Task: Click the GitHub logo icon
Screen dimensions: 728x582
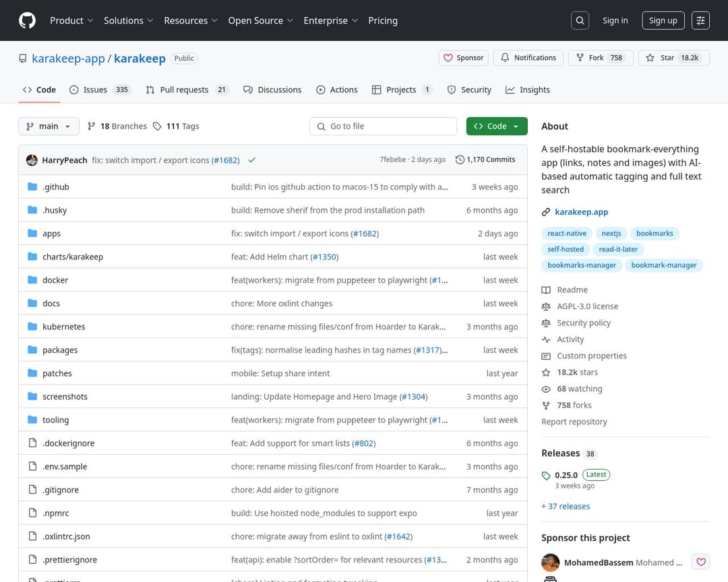Action: [x=27, y=20]
